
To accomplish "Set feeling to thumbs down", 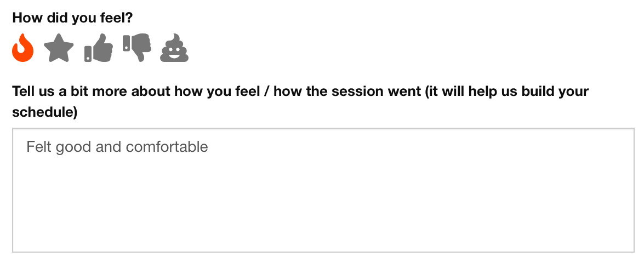I will tap(137, 48).
